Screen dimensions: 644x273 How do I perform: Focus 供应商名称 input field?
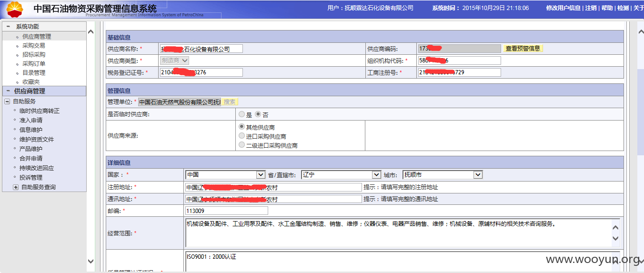click(201, 49)
